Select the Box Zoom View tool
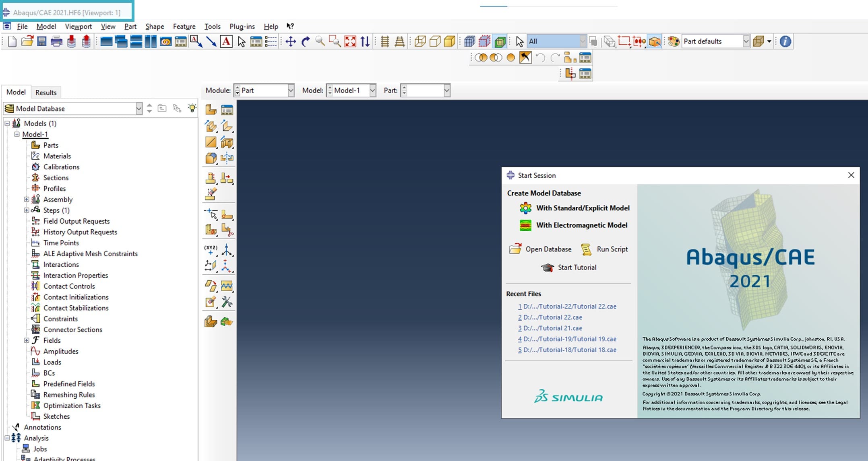Viewport: 868px width, 461px height. pos(335,41)
